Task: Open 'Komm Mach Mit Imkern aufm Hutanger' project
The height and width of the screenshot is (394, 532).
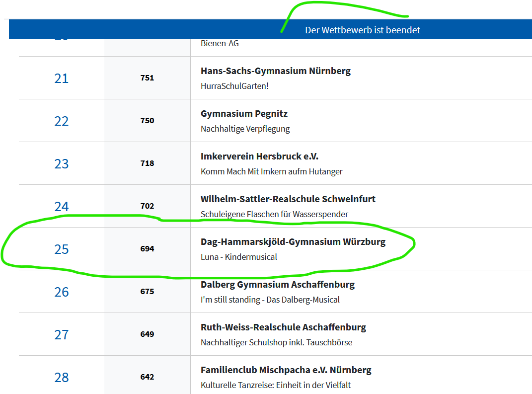Action: pyautogui.click(x=271, y=171)
